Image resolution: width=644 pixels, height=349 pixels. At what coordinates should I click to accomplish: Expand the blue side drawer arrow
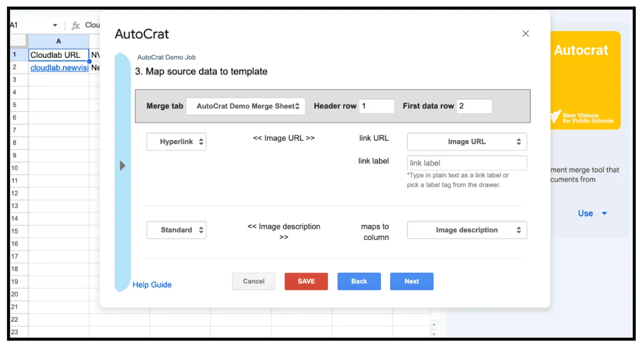click(x=122, y=166)
